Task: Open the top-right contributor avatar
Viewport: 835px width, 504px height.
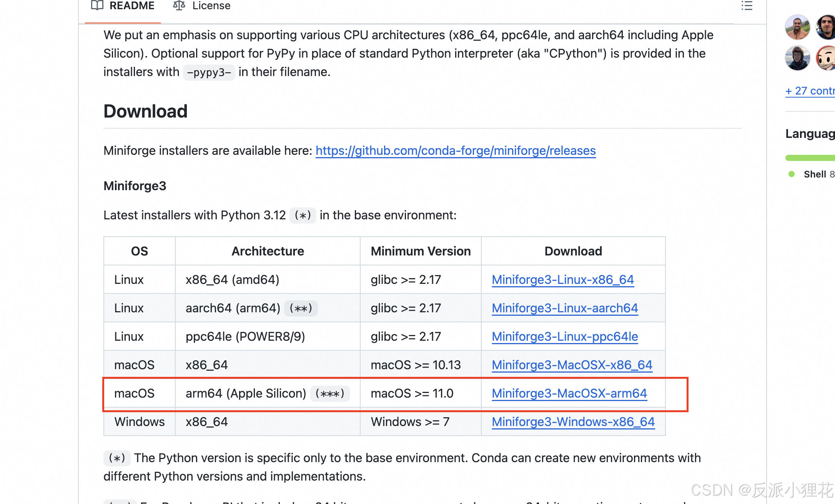Action: (827, 27)
